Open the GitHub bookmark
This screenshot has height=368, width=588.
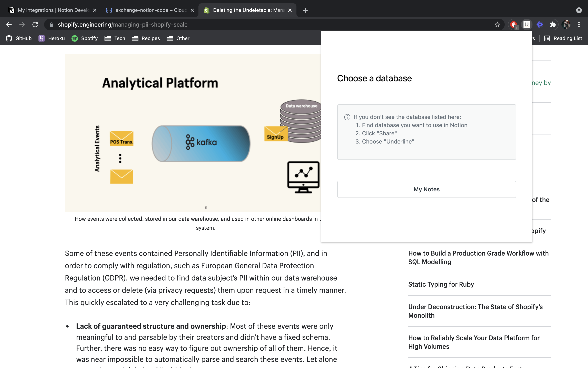pos(19,38)
